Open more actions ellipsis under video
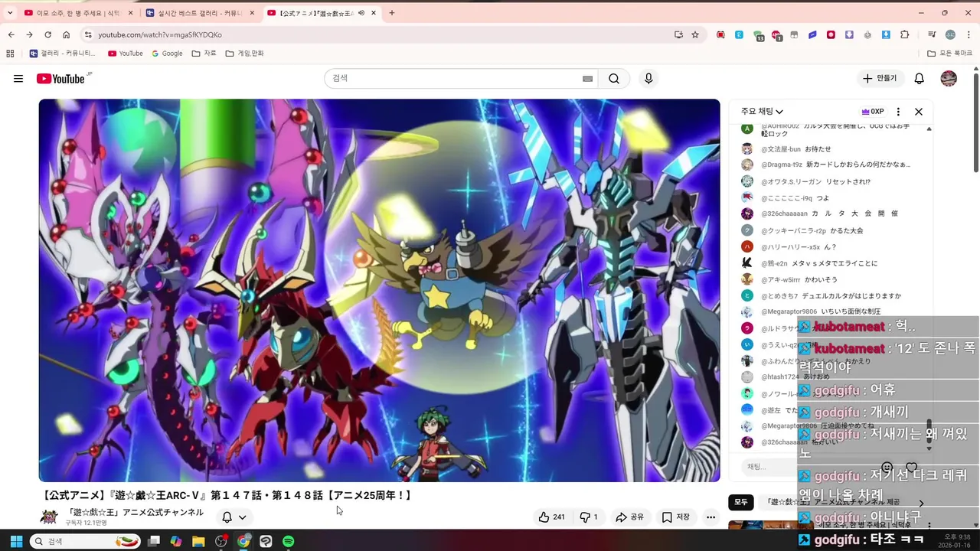 (x=711, y=517)
